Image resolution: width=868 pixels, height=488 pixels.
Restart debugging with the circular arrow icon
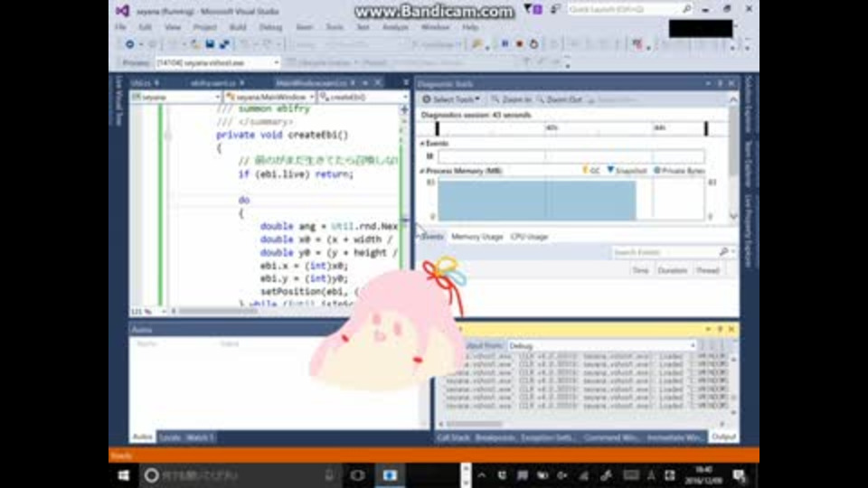tap(533, 43)
